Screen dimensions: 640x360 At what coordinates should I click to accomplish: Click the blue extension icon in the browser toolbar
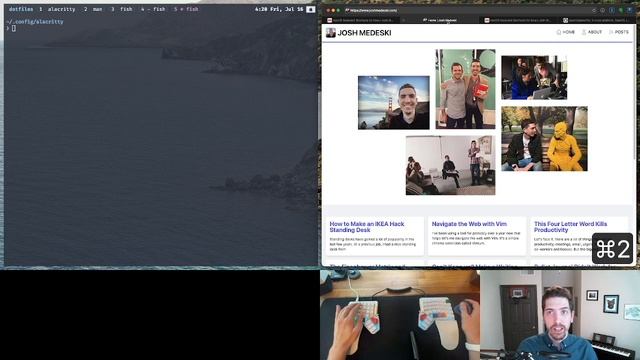click(611, 10)
